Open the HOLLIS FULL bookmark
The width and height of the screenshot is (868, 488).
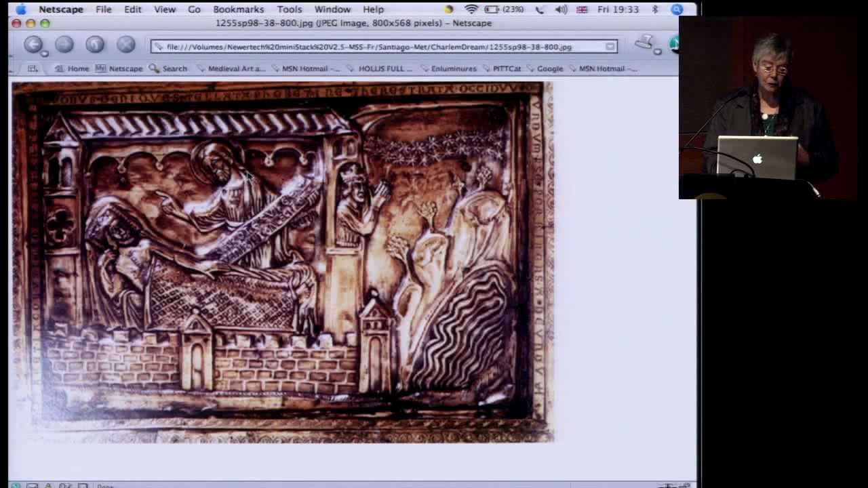(x=380, y=68)
